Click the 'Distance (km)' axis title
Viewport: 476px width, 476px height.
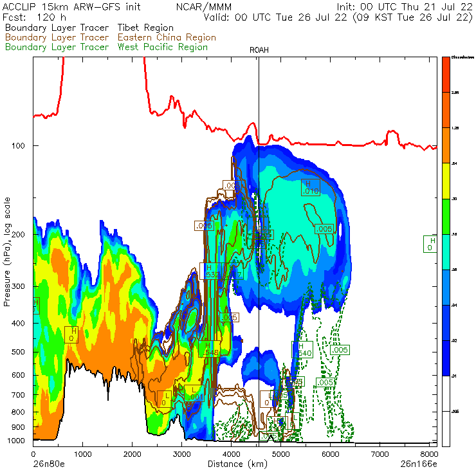pos(237,464)
